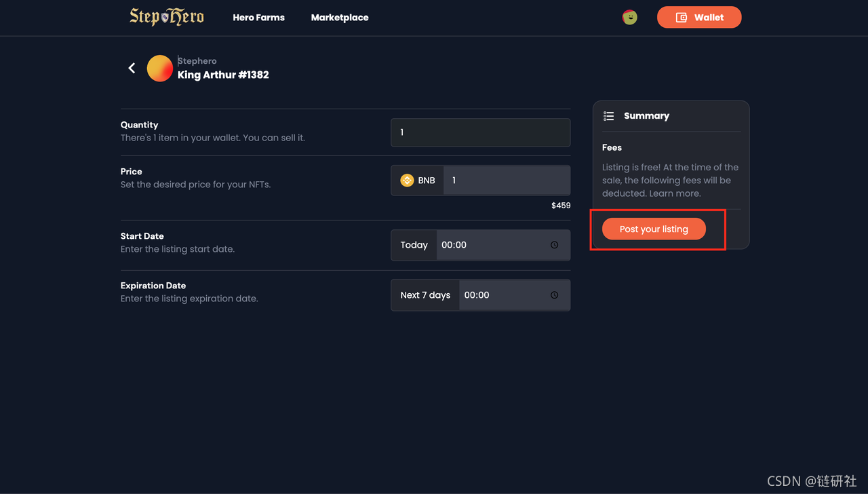Select "Enter the listing expiration date." text
Viewport: 868px width, 494px height.
click(x=189, y=299)
